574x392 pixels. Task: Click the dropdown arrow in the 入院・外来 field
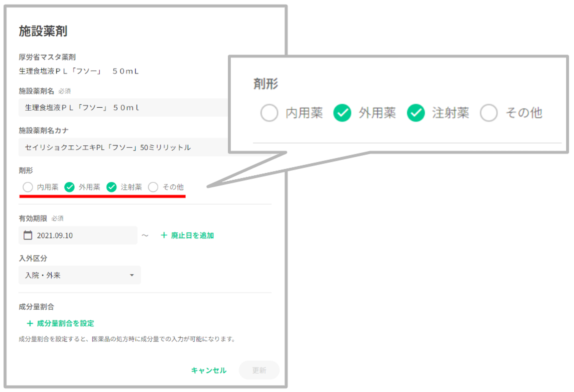tap(132, 275)
